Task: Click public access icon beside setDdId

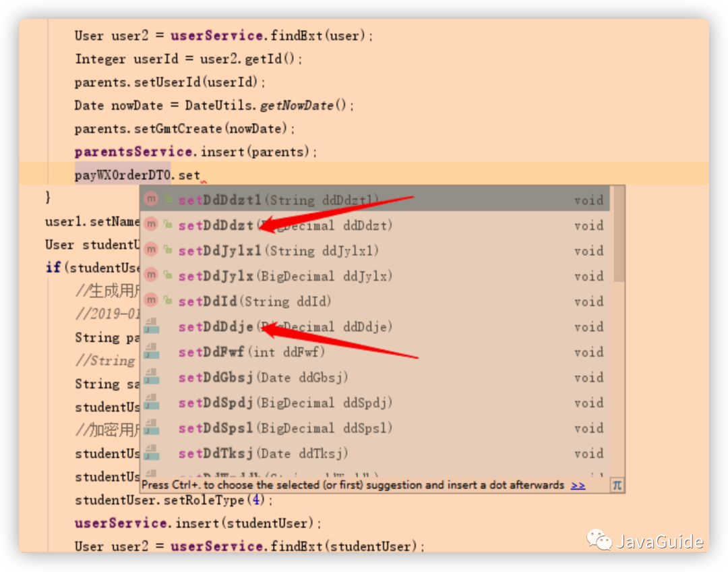Action: click(x=168, y=301)
